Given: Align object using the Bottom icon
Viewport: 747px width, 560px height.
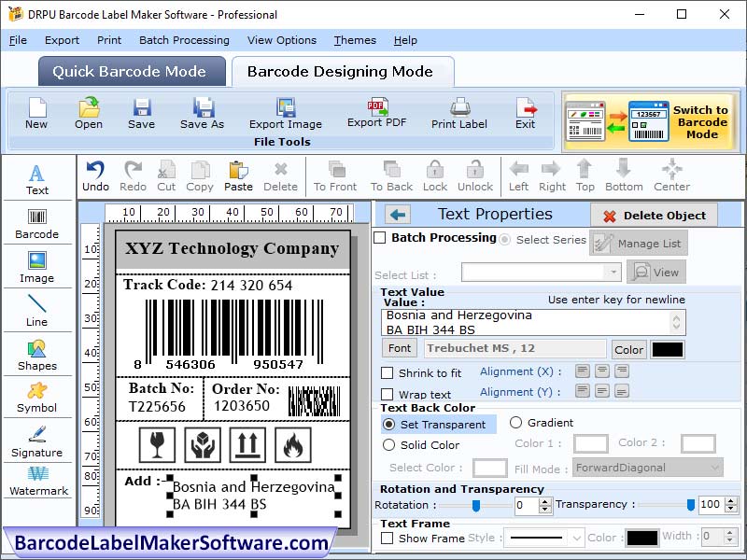Looking at the screenshot, I should 624,176.
